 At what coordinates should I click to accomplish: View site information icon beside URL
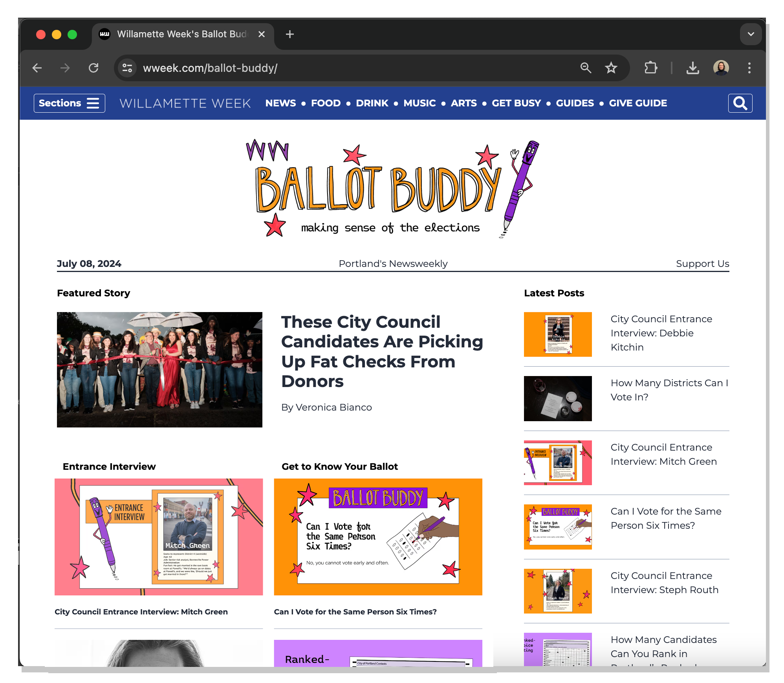point(127,68)
